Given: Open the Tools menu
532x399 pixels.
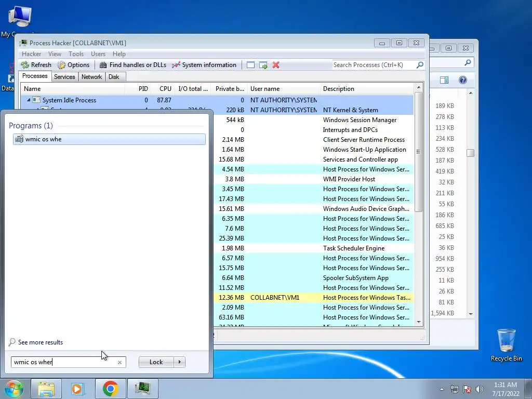Looking at the screenshot, I should [x=76, y=54].
